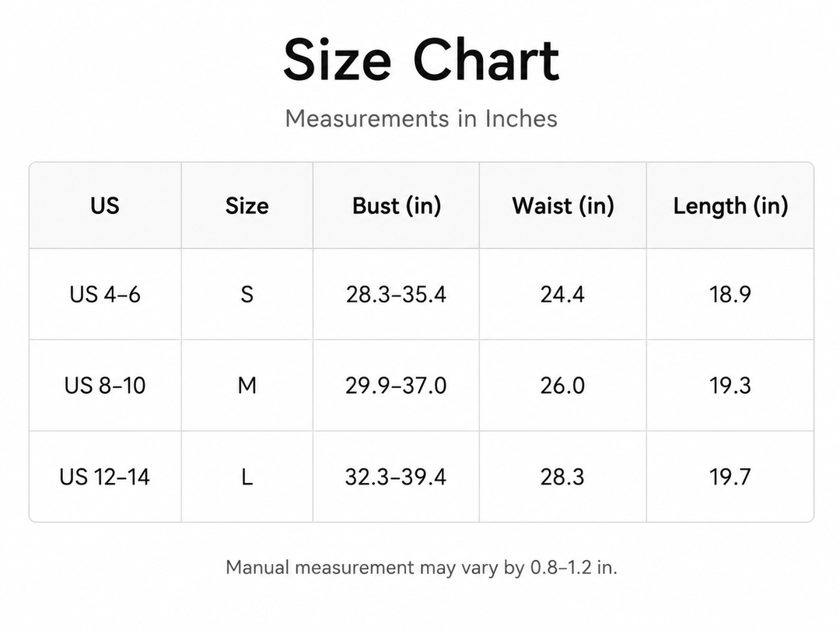This screenshot has width=840, height=630.
Task: Select the US 4–6 cell
Action: click(105, 294)
